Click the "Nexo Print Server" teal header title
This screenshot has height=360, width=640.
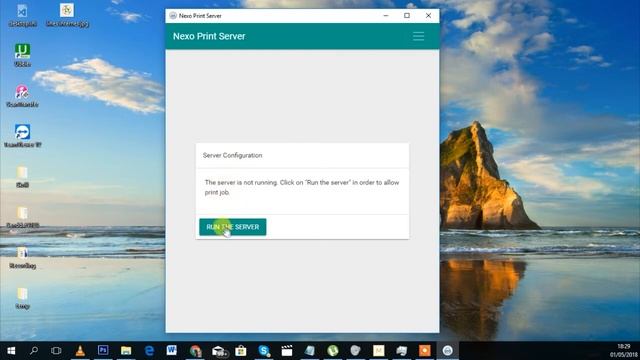tap(209, 36)
